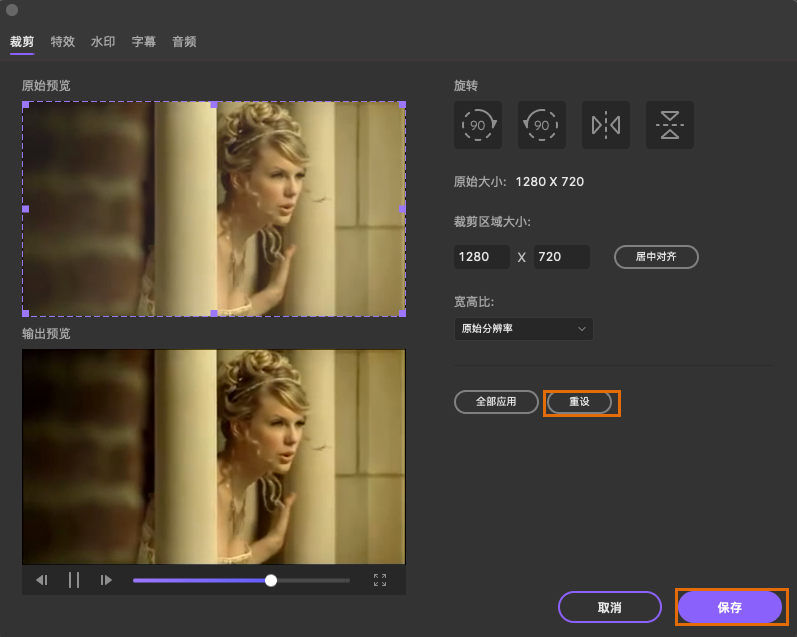
Task: Switch to the 裁剪 tab
Action: coord(22,42)
